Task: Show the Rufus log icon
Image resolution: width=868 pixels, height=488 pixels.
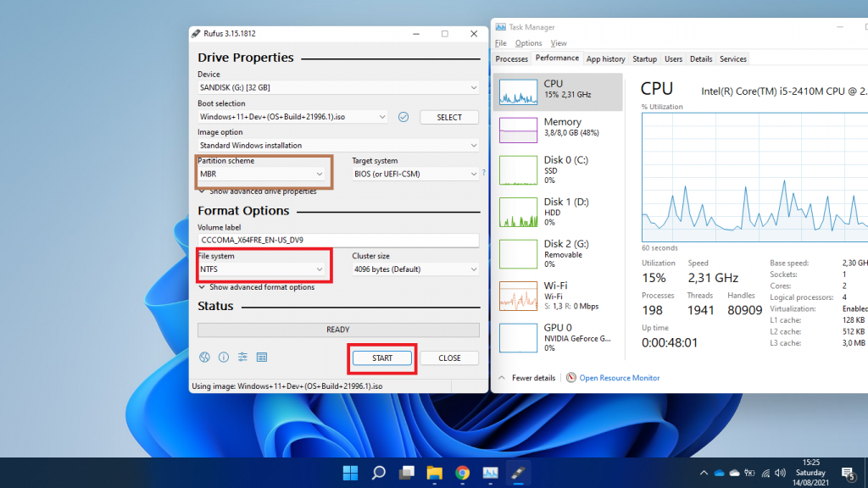Action: [262, 358]
